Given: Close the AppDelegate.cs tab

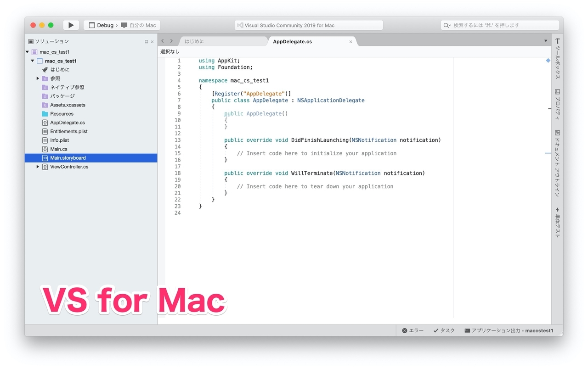Looking at the screenshot, I should [x=351, y=41].
